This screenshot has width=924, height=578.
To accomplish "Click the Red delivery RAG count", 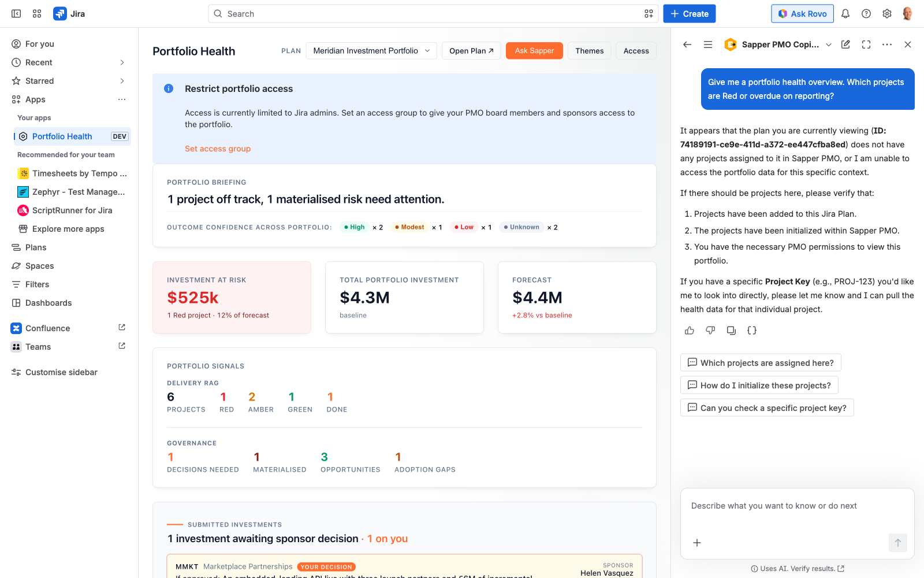I will click(226, 402).
